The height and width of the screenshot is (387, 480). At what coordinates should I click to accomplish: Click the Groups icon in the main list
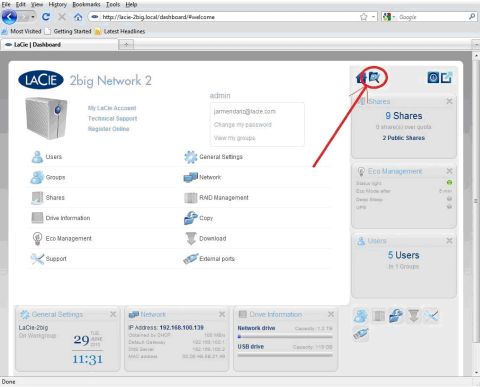tap(37, 177)
